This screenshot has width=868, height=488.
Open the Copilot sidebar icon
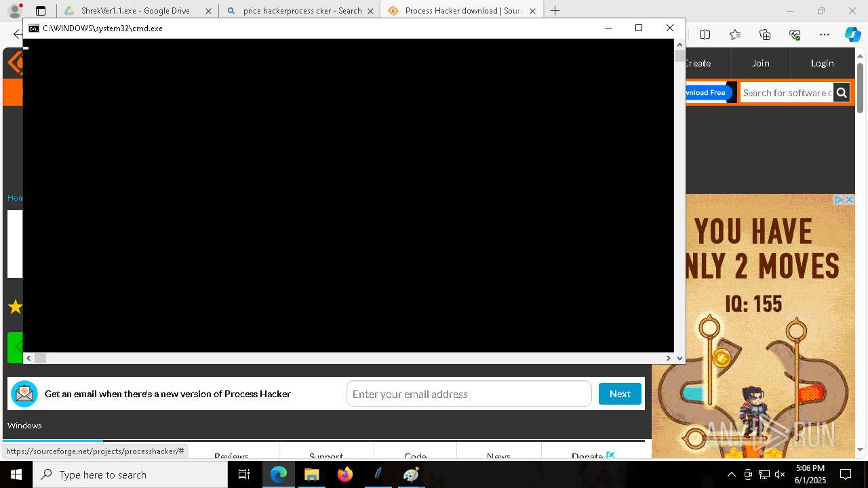click(852, 35)
